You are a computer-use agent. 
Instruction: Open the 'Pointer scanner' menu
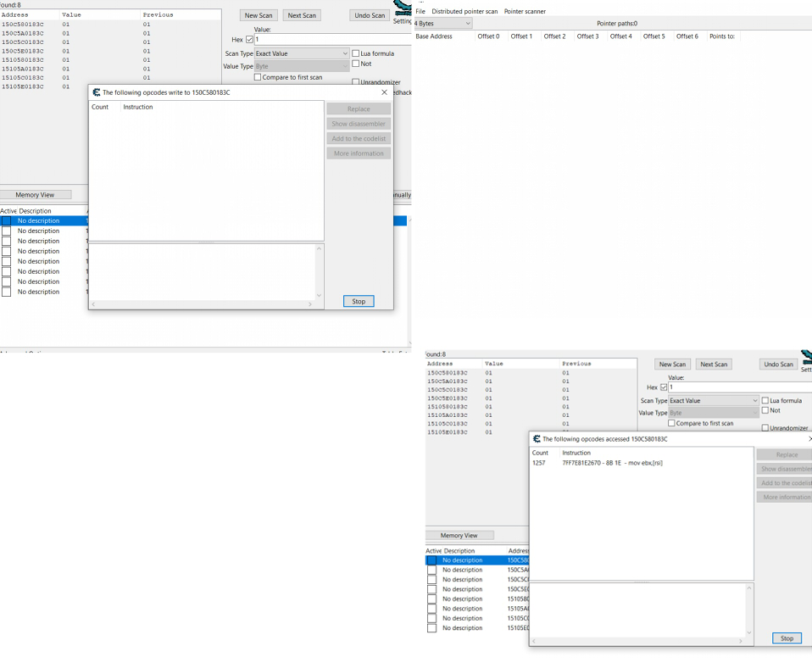525,11
